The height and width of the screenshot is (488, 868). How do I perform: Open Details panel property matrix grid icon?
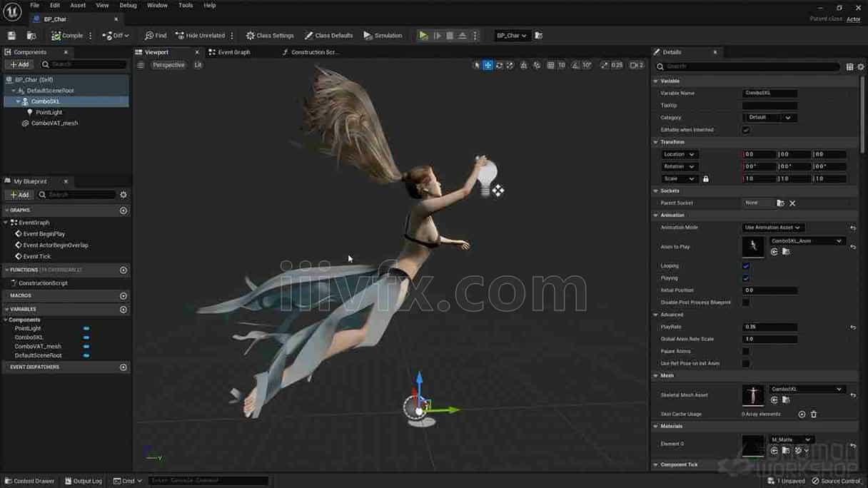(849, 67)
